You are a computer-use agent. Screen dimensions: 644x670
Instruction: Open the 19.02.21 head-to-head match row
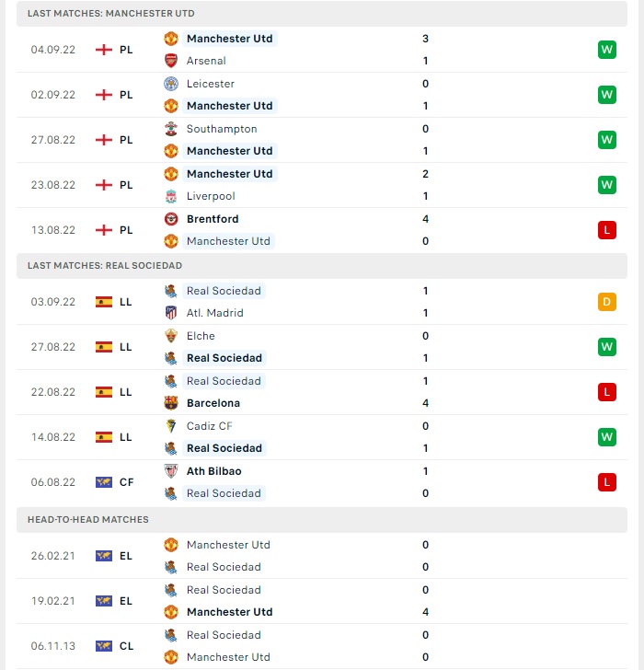322,601
